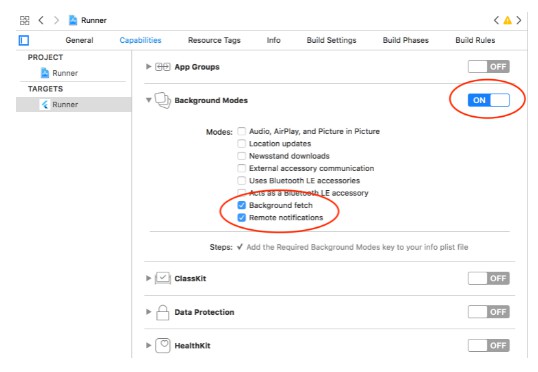This screenshot has width=538, height=372.
Task: Check Audio, AirPlay, and Picture in Picture
Action: point(242,131)
